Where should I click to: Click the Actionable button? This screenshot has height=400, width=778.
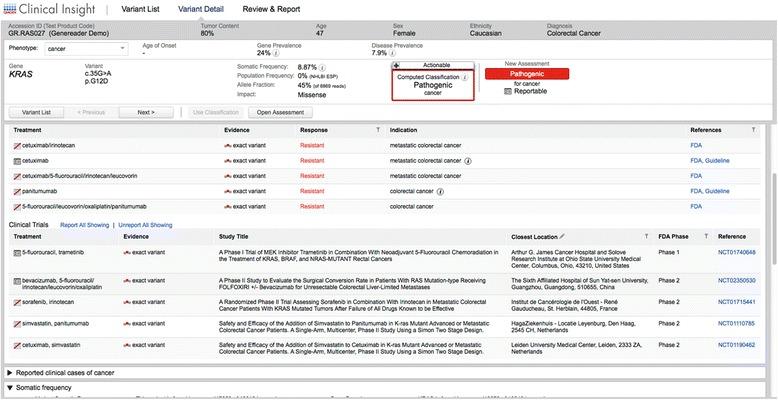click(433, 65)
